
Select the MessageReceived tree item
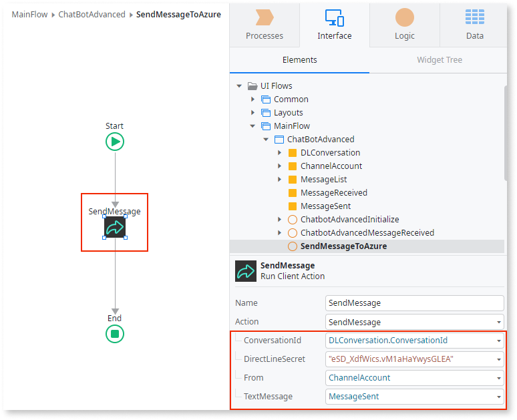334,193
